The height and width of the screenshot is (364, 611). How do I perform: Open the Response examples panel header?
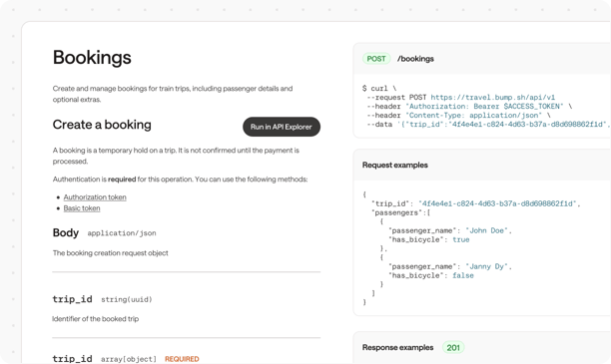pyautogui.click(x=398, y=347)
